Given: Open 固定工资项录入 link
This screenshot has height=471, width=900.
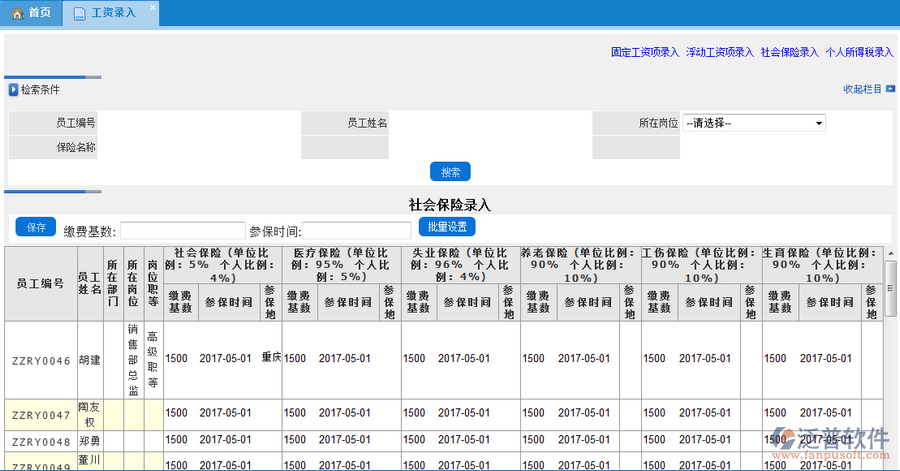Looking at the screenshot, I should point(645,52).
